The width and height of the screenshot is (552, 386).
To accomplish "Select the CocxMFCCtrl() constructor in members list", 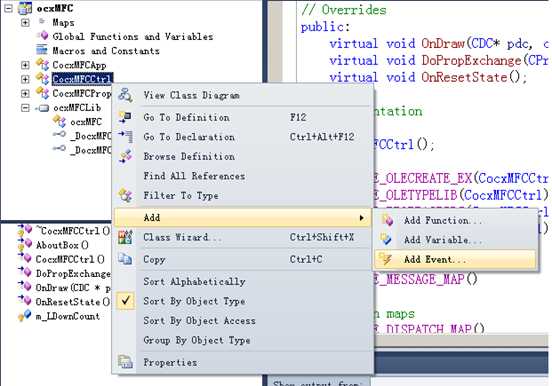I will 70,259.
